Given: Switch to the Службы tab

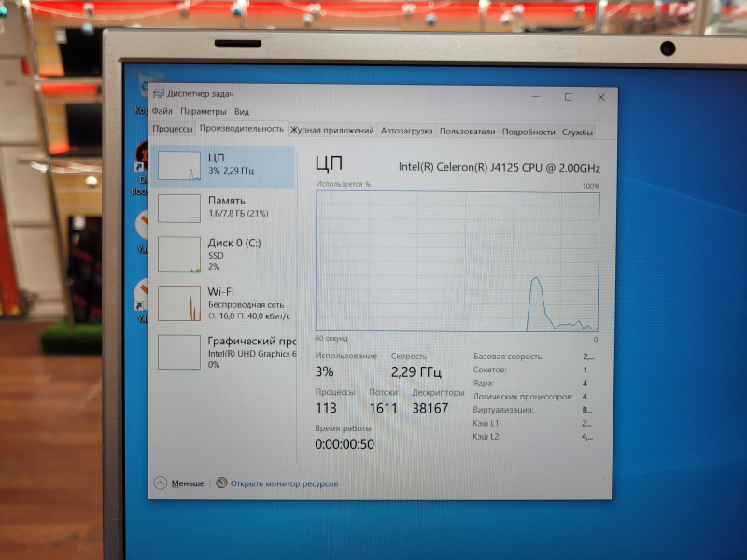Looking at the screenshot, I should point(576,133).
